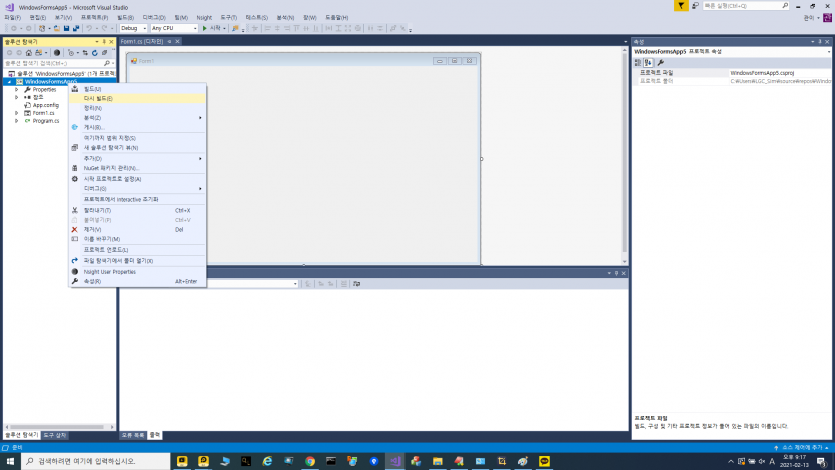The width and height of the screenshot is (835, 470).
Task: Click the designer vertical scrollbar down arrow
Action: [625, 261]
